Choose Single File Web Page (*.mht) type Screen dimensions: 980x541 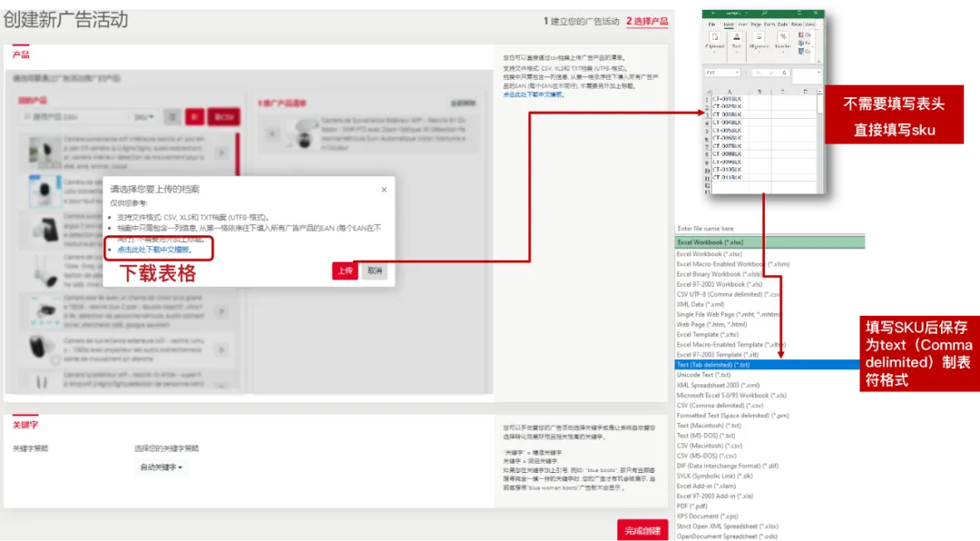[729, 315]
